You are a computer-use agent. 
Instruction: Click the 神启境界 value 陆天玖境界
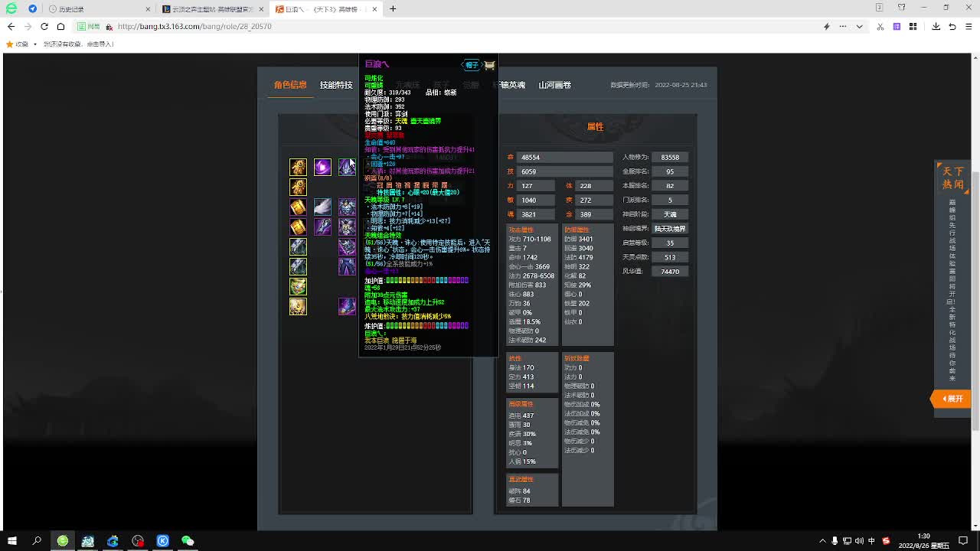(x=670, y=229)
